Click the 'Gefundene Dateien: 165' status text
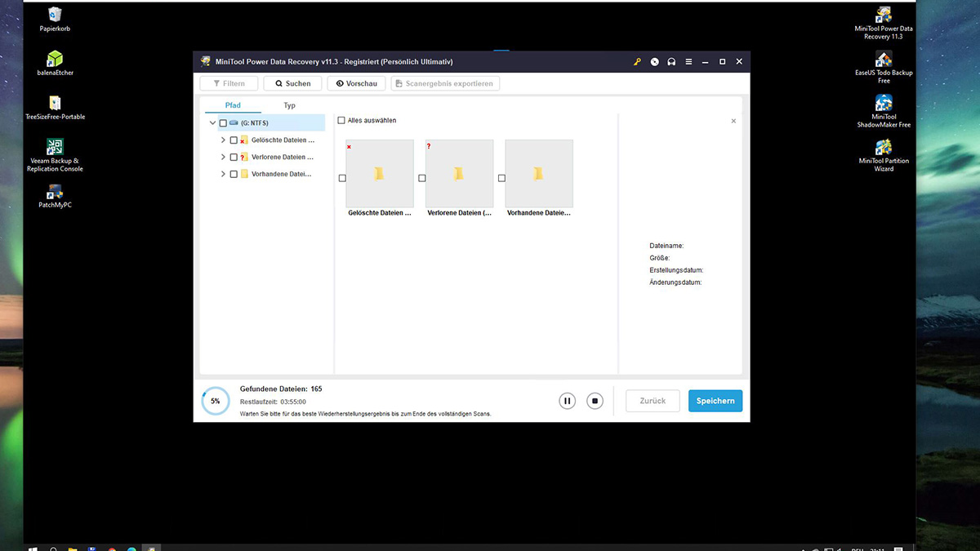Screen dimensions: 980x551 [281, 389]
